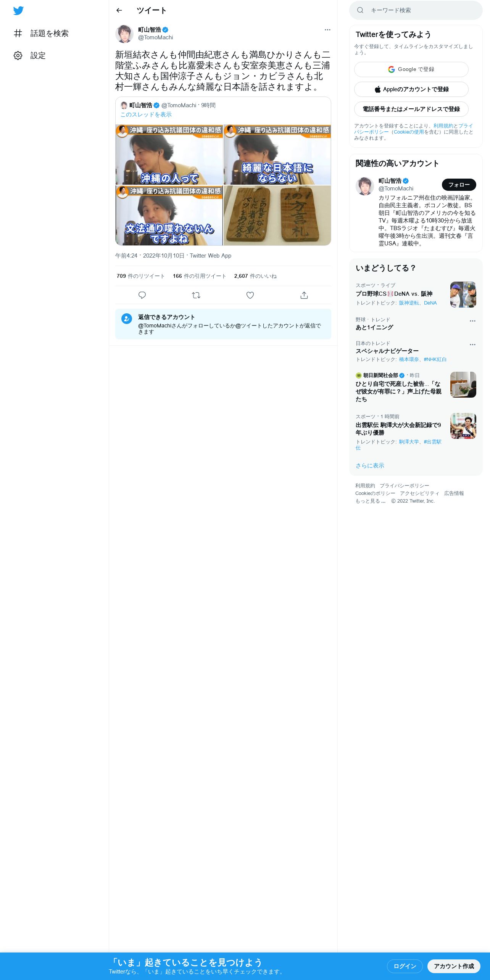The image size is (490, 980).
Task: Click 電話番号またはメールアドレスで登録 button
Action: coord(411,109)
